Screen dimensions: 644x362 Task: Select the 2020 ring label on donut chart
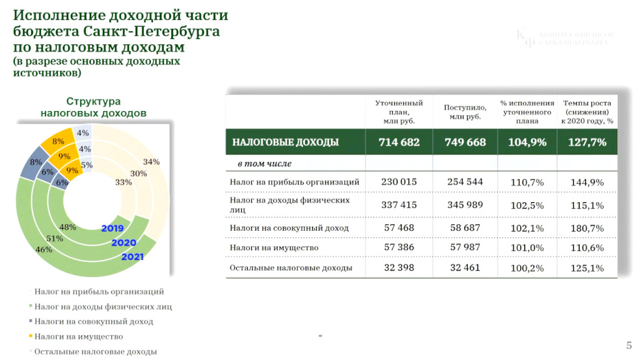coord(124,243)
